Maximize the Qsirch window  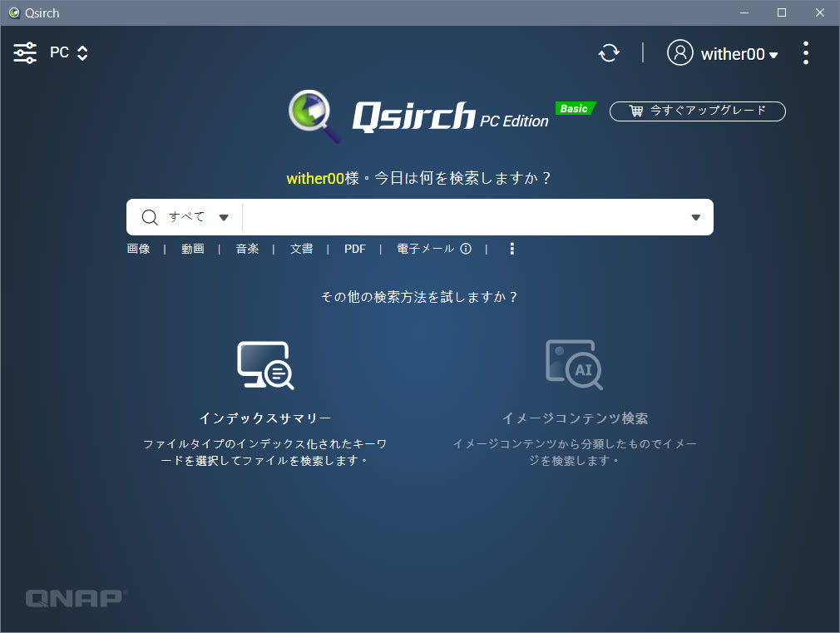coord(782,12)
